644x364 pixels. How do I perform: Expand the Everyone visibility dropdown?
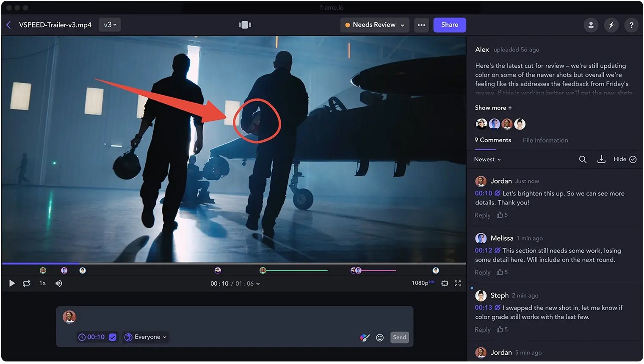coord(146,337)
